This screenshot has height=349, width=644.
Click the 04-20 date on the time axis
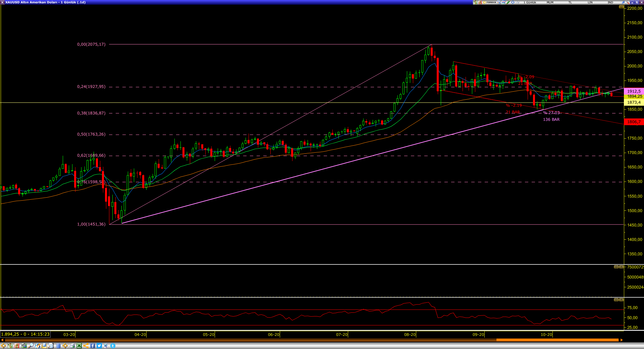click(x=140, y=335)
